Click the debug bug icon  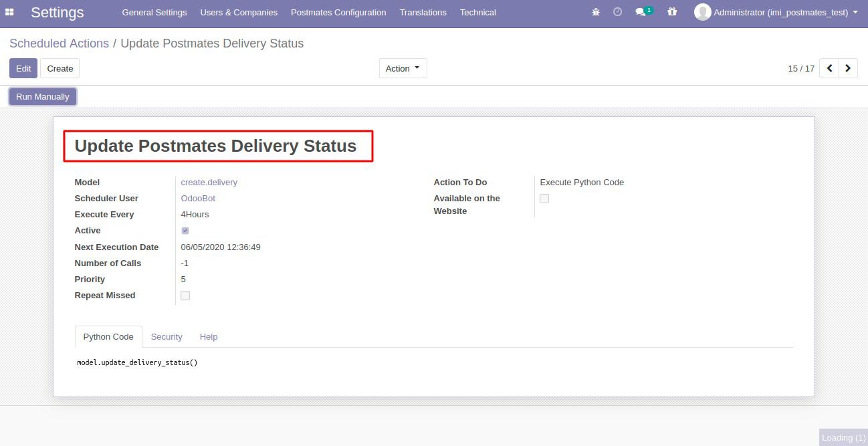tap(596, 12)
